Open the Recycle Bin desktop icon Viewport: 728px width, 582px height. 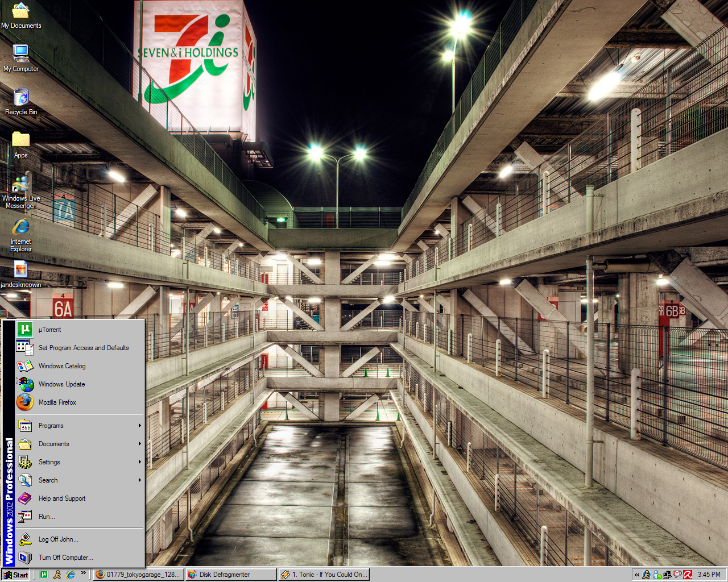tap(21, 101)
